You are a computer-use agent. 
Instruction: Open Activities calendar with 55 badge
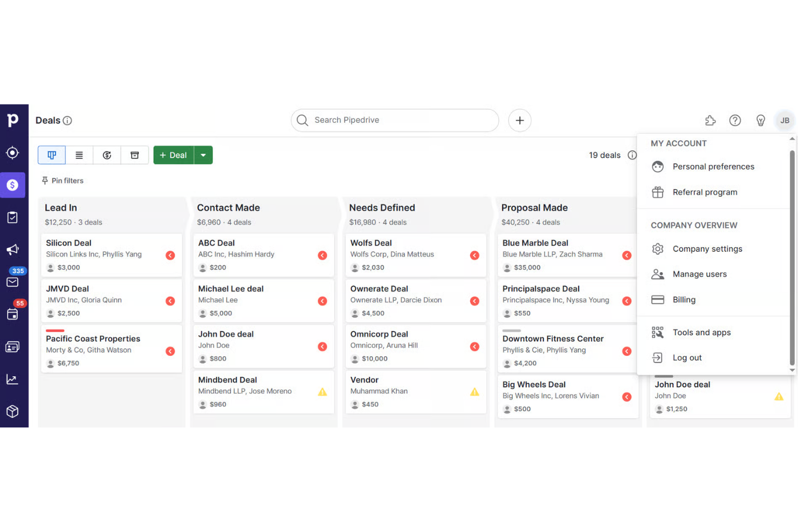(x=12, y=314)
